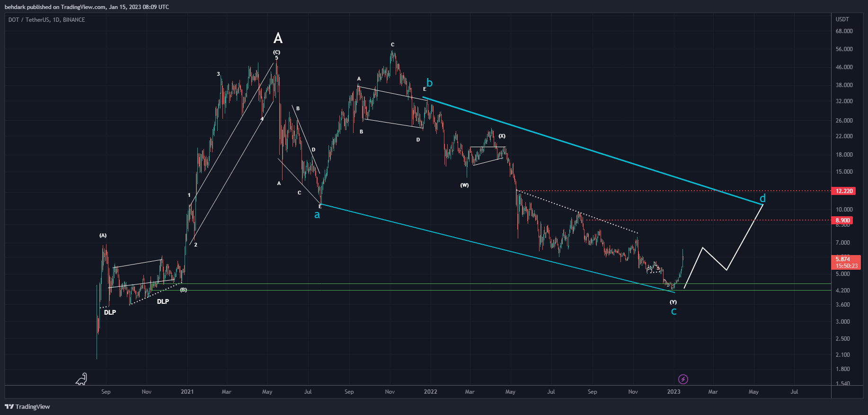The height and width of the screenshot is (415, 868).
Task: Click the 46.000 price axis label
Action: 844,67
